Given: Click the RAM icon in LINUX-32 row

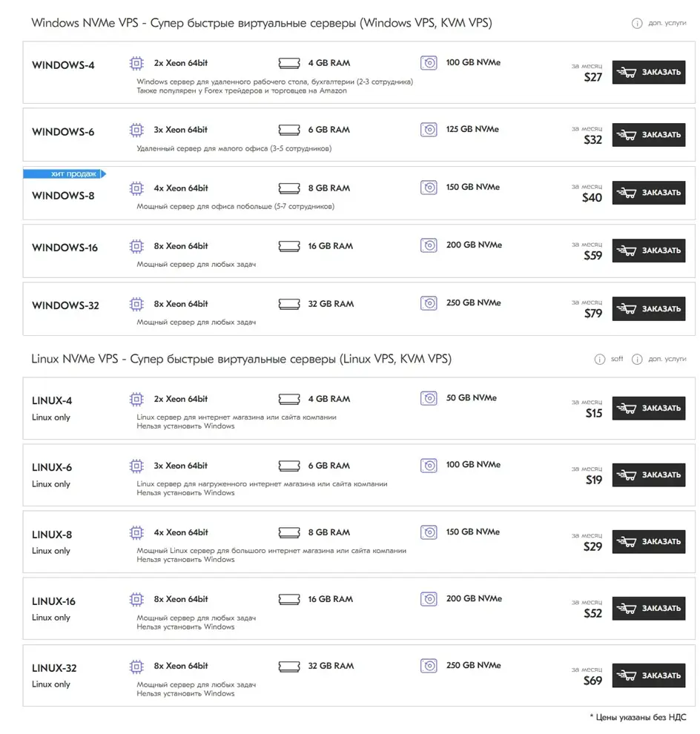Looking at the screenshot, I should pyautogui.click(x=289, y=666).
